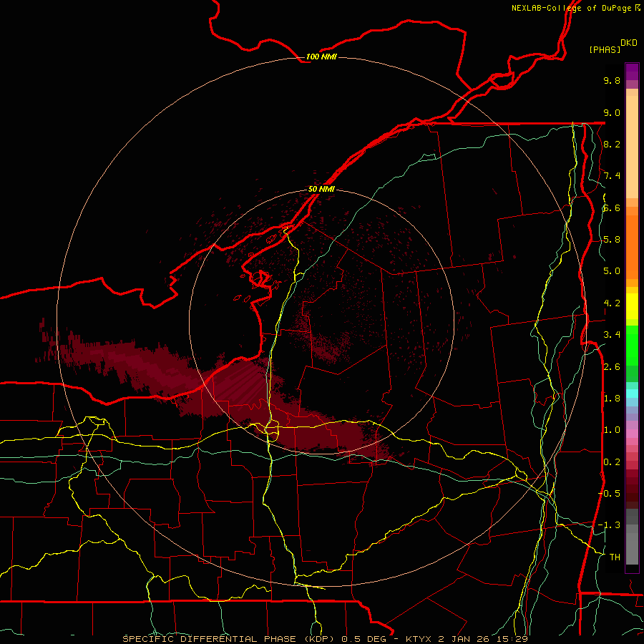Viewport: 644px width, 644px height.
Task: Click the 7.4 value on color scale
Action: point(612,176)
